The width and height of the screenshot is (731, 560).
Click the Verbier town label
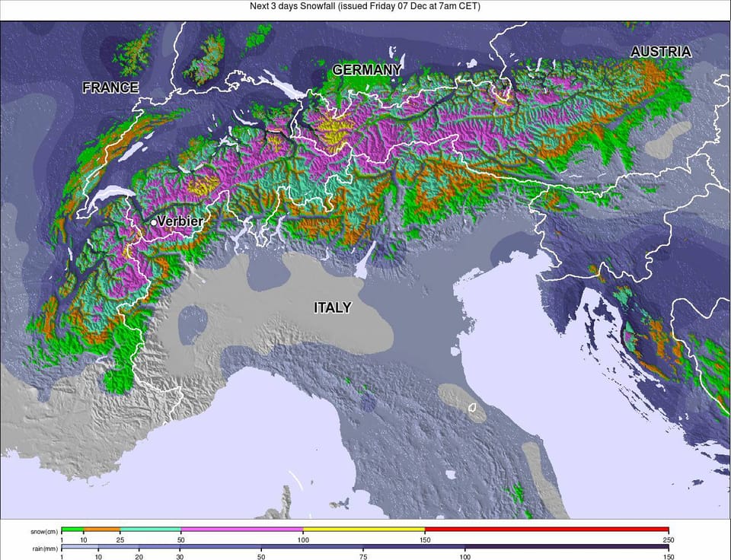[x=180, y=221]
